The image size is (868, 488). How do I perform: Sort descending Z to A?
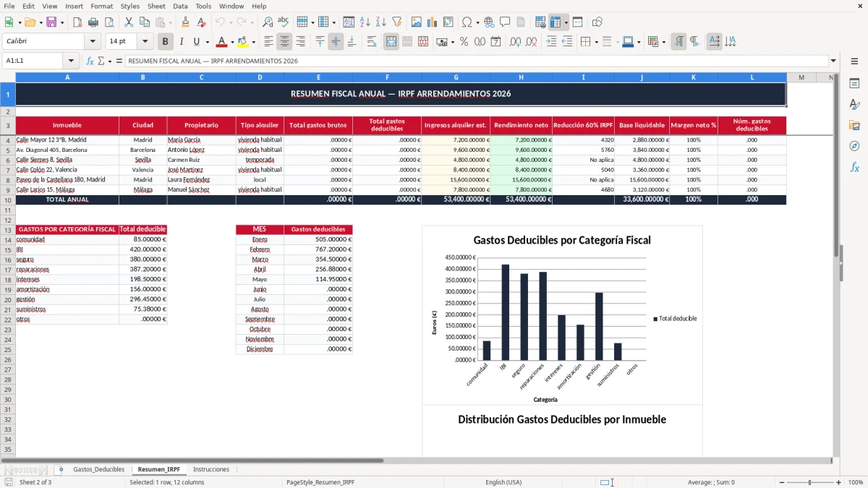click(x=380, y=22)
